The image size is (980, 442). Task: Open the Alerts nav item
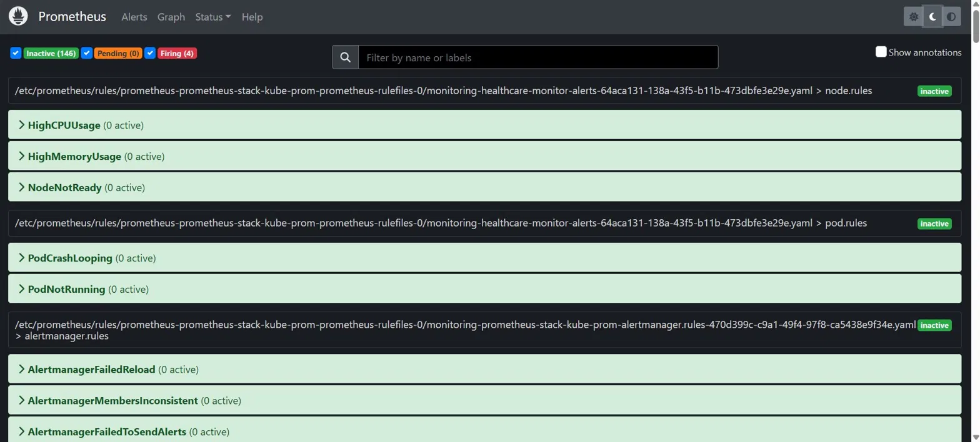[134, 17]
